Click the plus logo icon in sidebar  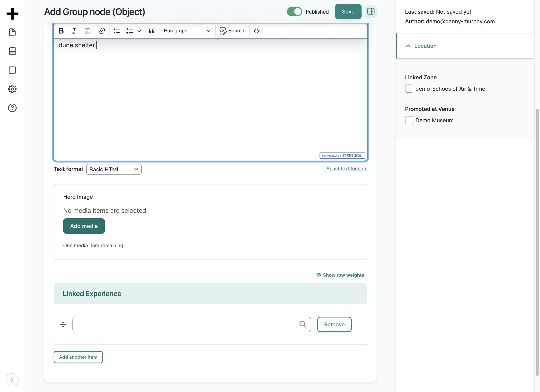coord(12,13)
